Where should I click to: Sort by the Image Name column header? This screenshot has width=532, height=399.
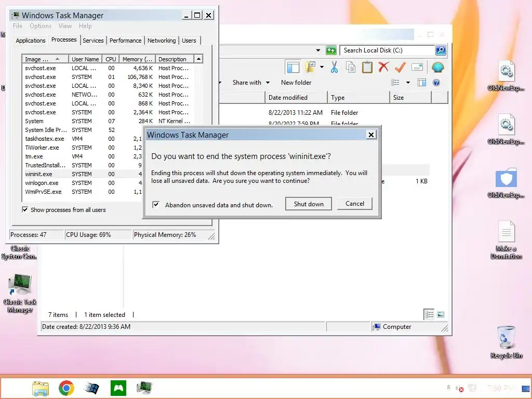point(45,59)
